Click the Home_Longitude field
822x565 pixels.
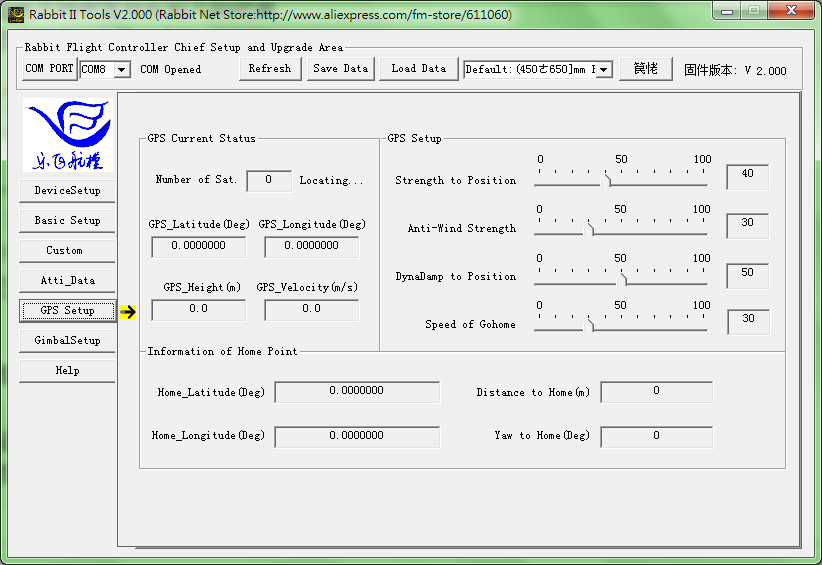(x=357, y=437)
